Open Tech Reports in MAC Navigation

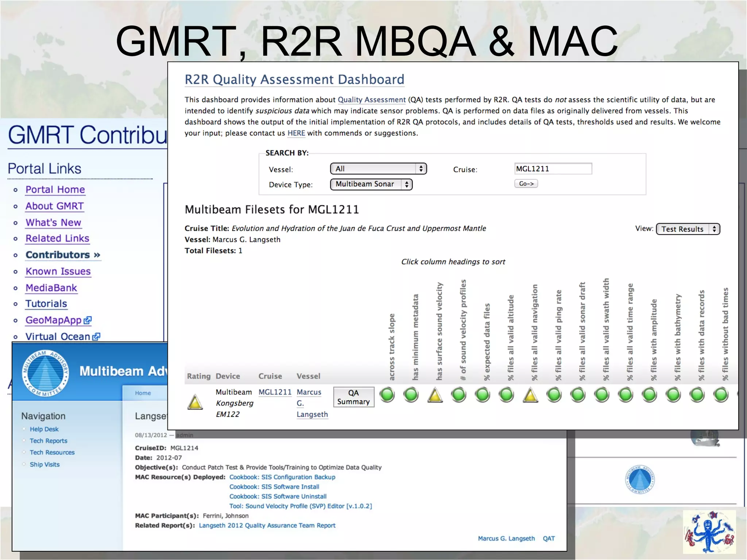49,441
